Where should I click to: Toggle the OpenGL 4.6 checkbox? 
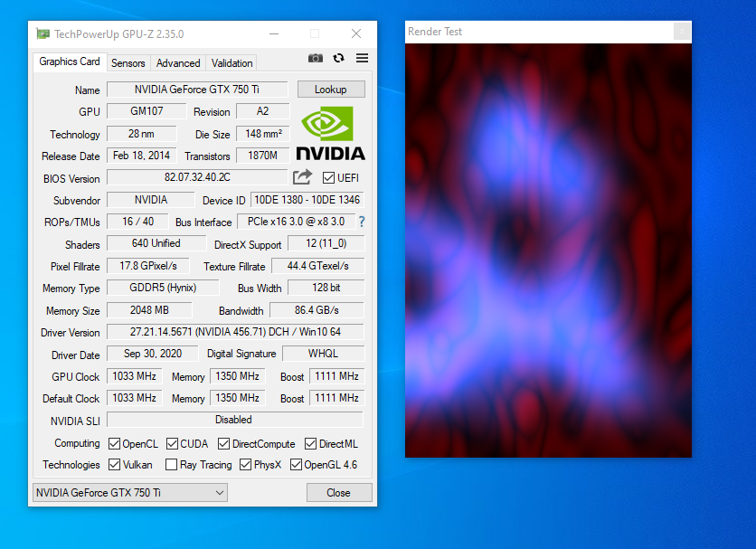coord(296,465)
